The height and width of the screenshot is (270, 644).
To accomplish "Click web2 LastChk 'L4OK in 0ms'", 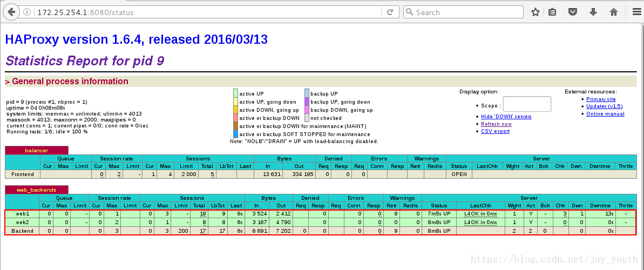I will click(x=480, y=222).
